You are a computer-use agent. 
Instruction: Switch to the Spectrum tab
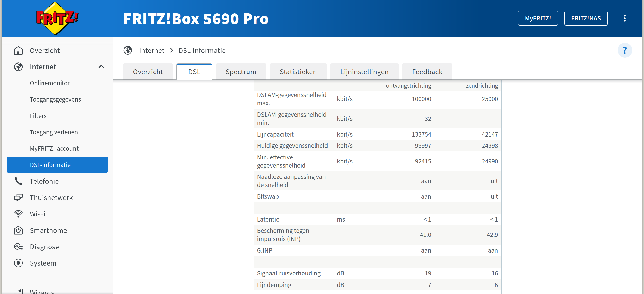241,72
